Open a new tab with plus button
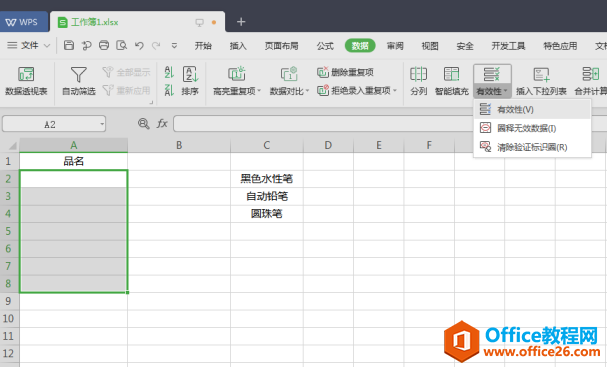Viewport: 607px width, 369px height. pos(241,22)
